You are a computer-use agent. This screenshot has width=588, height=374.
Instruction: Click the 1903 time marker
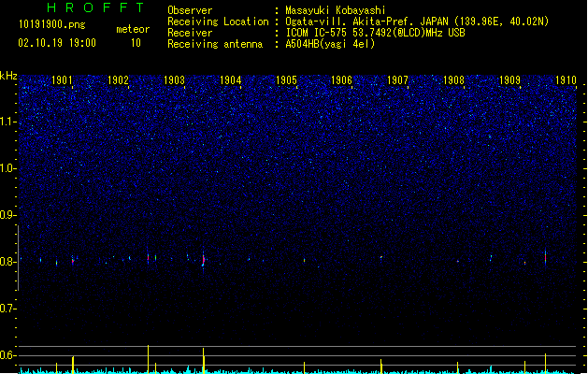tap(175, 80)
